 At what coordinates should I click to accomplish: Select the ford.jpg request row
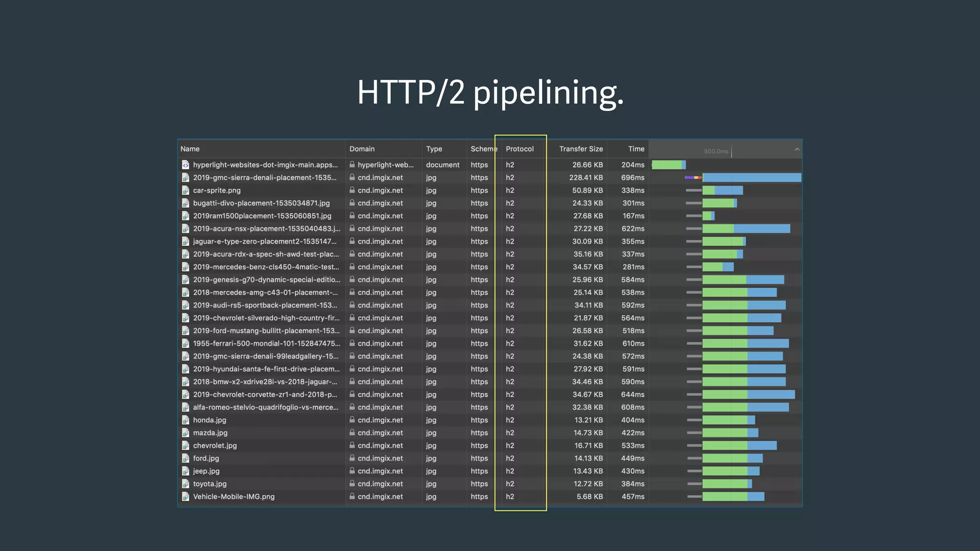(206, 458)
